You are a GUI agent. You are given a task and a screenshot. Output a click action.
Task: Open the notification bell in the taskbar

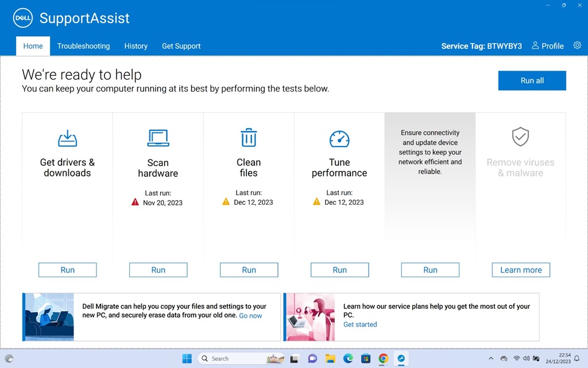click(x=577, y=358)
